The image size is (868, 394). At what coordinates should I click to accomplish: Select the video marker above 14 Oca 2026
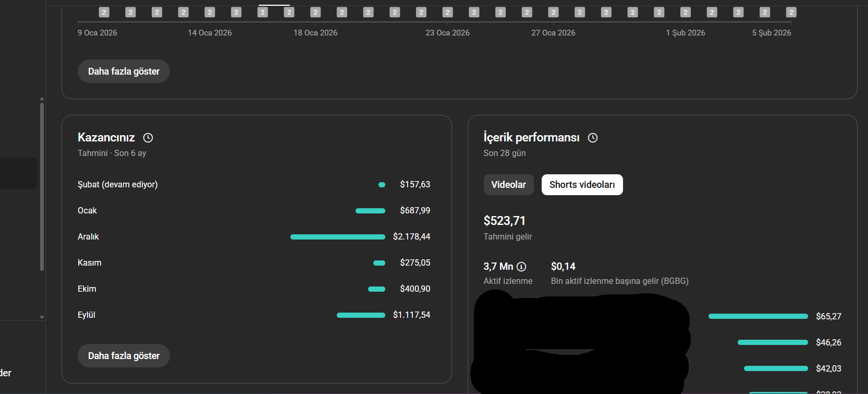pyautogui.click(x=210, y=12)
